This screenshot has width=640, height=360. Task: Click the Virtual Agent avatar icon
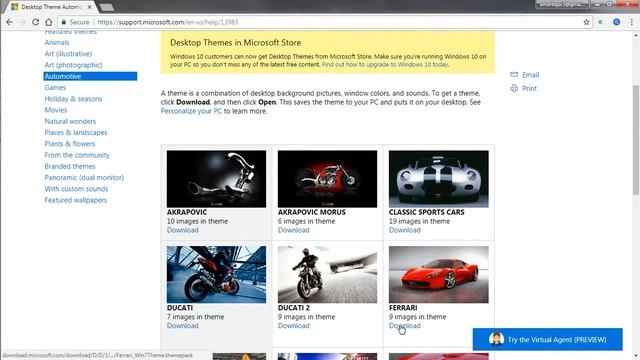pyautogui.click(x=496, y=339)
